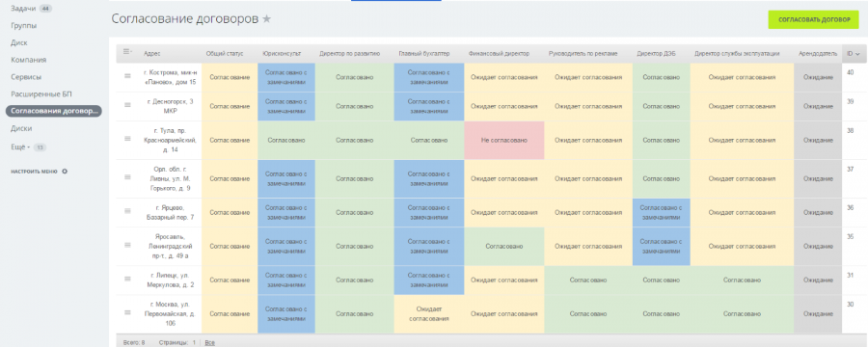Click gear icon beside Настроить меню
Viewport: 868px width, 347px height.
(65, 172)
